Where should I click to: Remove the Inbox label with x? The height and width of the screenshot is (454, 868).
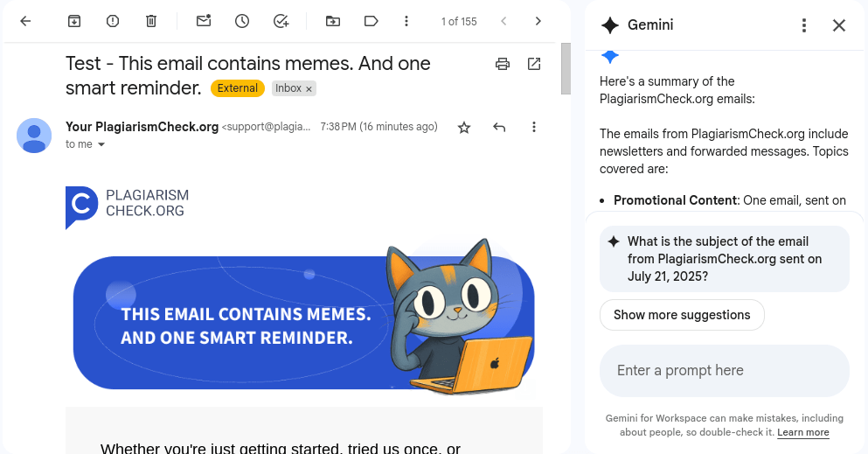coord(309,89)
